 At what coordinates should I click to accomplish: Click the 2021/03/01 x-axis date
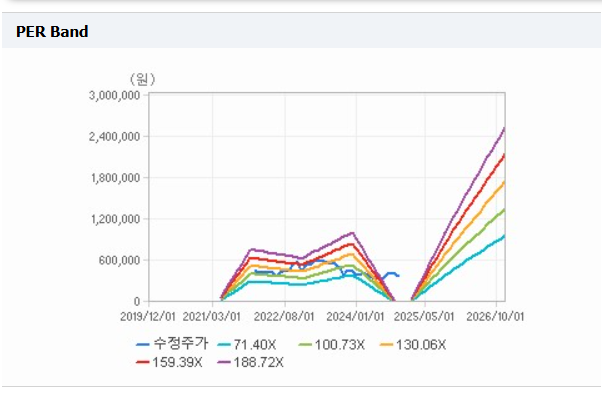click(212, 316)
